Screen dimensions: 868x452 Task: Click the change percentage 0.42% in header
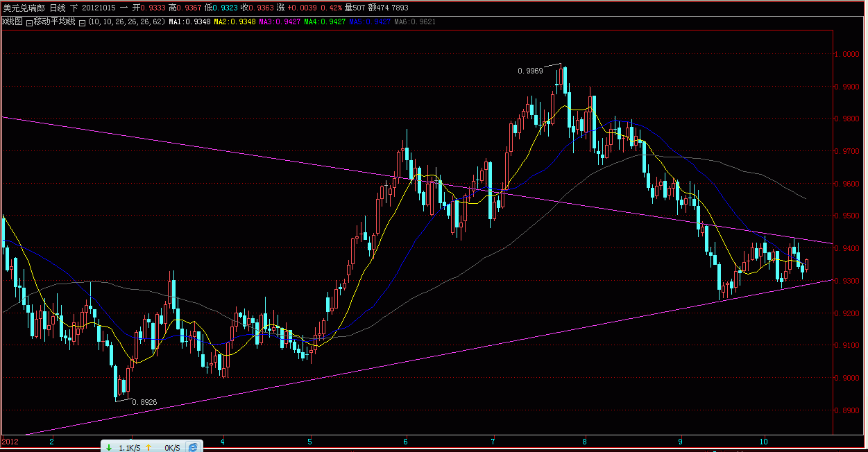(x=331, y=8)
